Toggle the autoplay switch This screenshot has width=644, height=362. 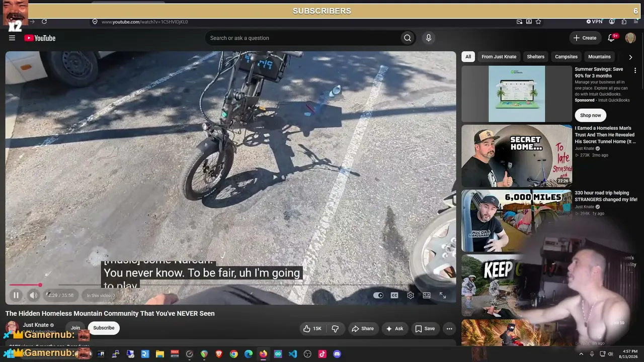[x=378, y=296]
